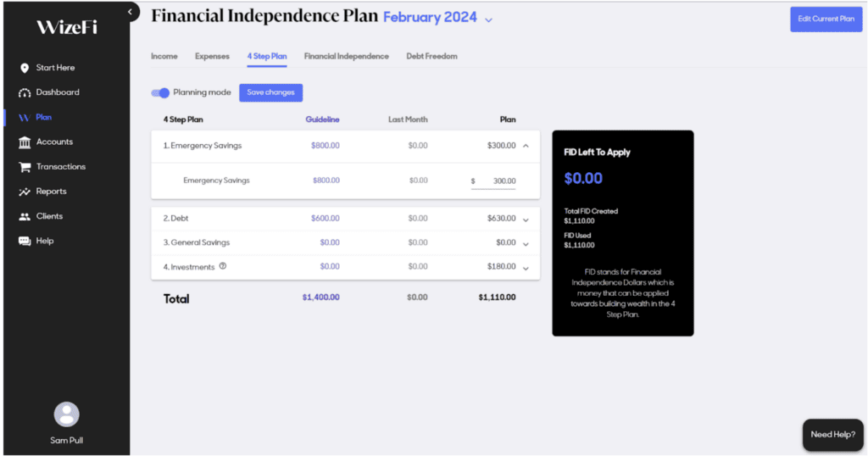Open the Debt Freedom tab
The width and height of the screenshot is (868, 456).
(431, 57)
